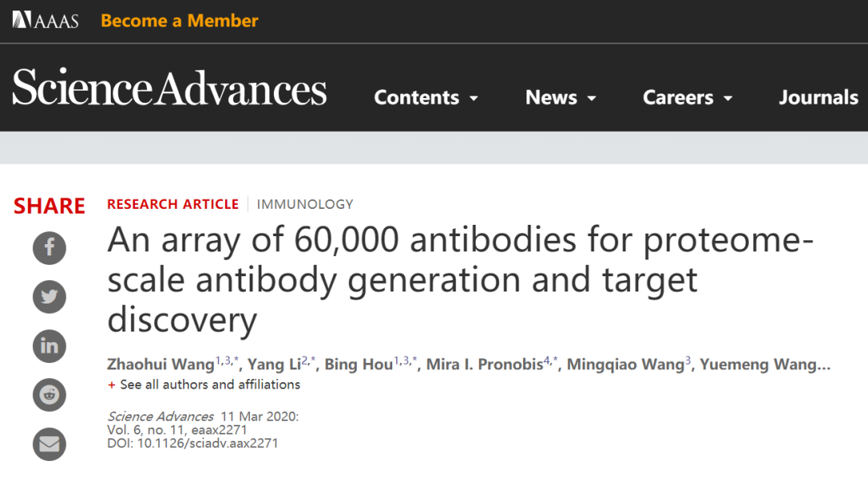Share article via email icon
Viewport: 868px width, 477px height.
click(49, 444)
